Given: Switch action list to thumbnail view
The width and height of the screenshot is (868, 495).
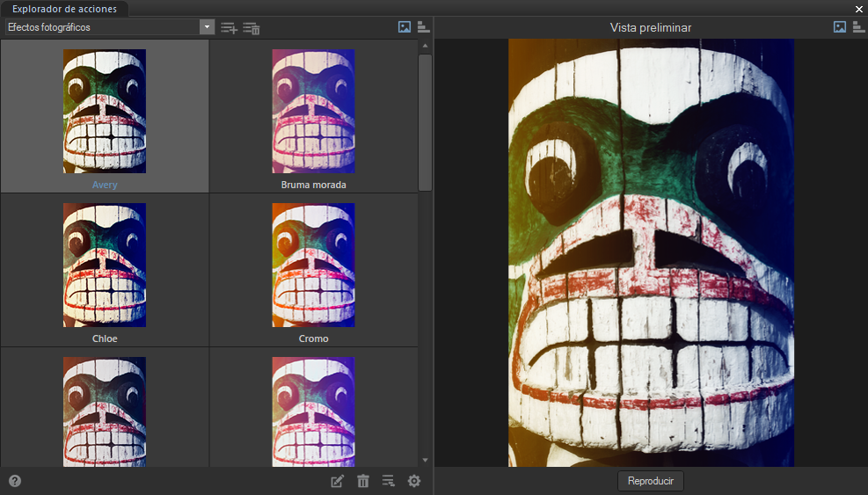Looking at the screenshot, I should pyautogui.click(x=405, y=27).
